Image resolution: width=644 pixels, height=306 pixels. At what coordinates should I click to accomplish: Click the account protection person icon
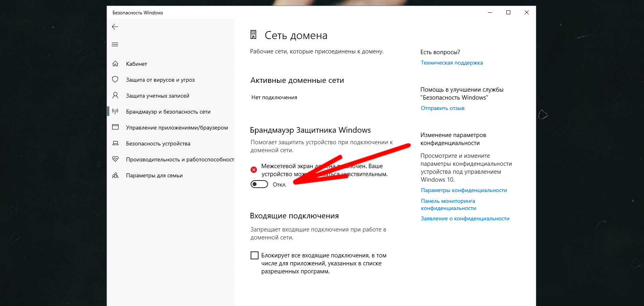click(115, 95)
